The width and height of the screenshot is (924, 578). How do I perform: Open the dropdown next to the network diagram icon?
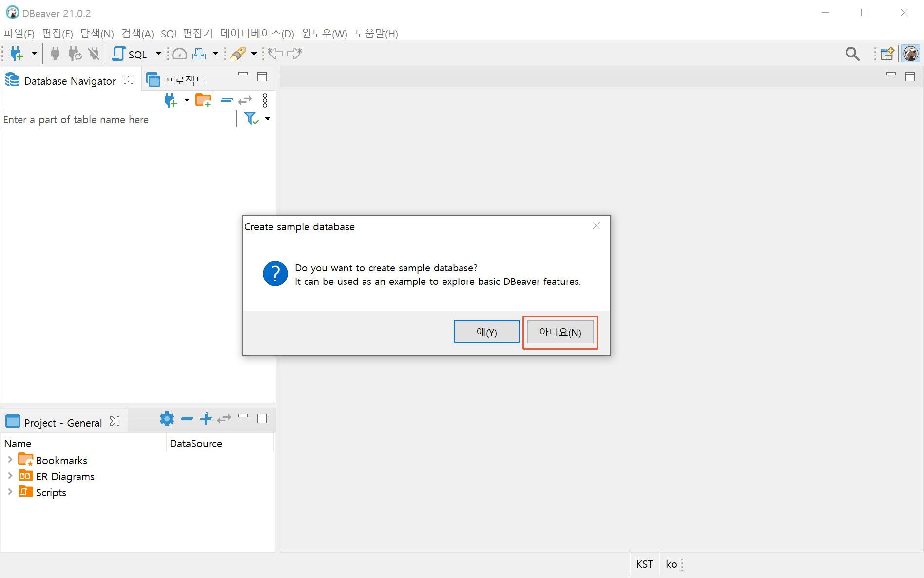click(215, 54)
